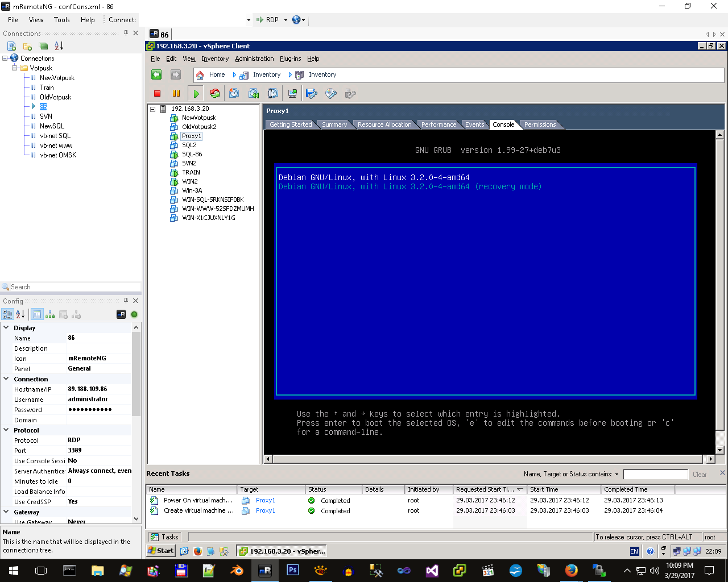This screenshot has width=728, height=582.
Task: Click the mRemoteNG icon button in Config panel
Action: point(121,314)
